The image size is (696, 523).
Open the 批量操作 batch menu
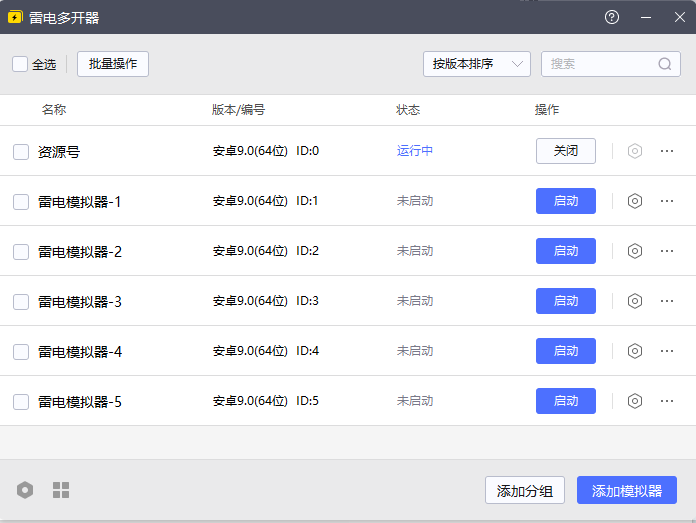(113, 64)
